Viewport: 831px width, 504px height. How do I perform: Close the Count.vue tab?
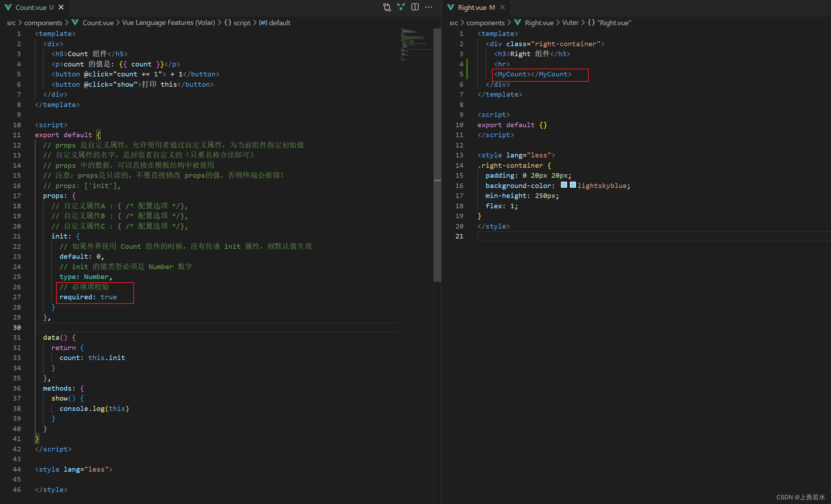click(x=61, y=7)
